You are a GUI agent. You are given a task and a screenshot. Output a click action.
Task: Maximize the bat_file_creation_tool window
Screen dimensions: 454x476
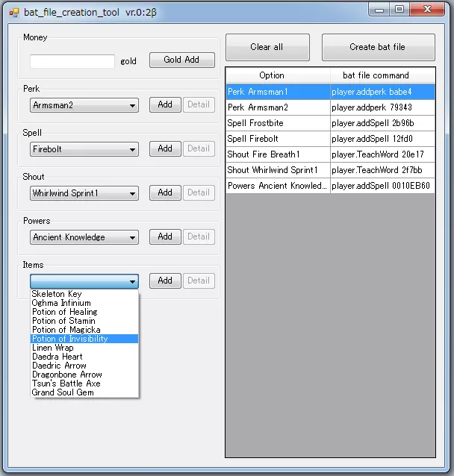(x=399, y=10)
